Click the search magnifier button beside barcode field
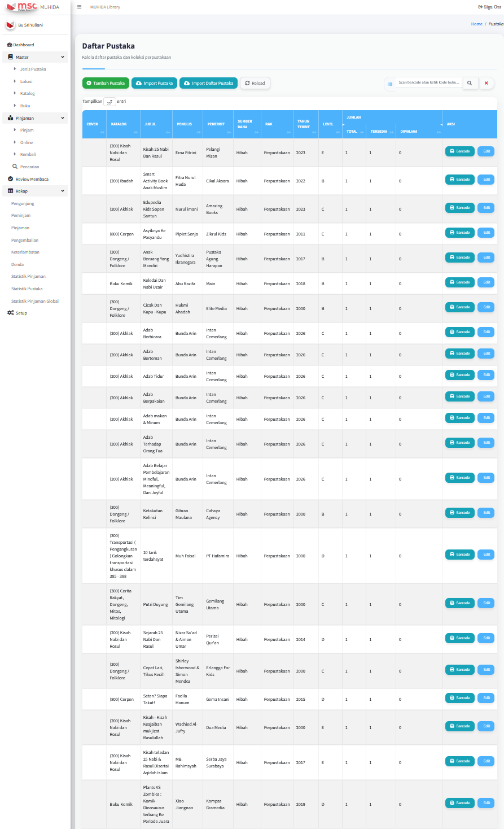The width and height of the screenshot is (504, 829). pyautogui.click(x=470, y=84)
